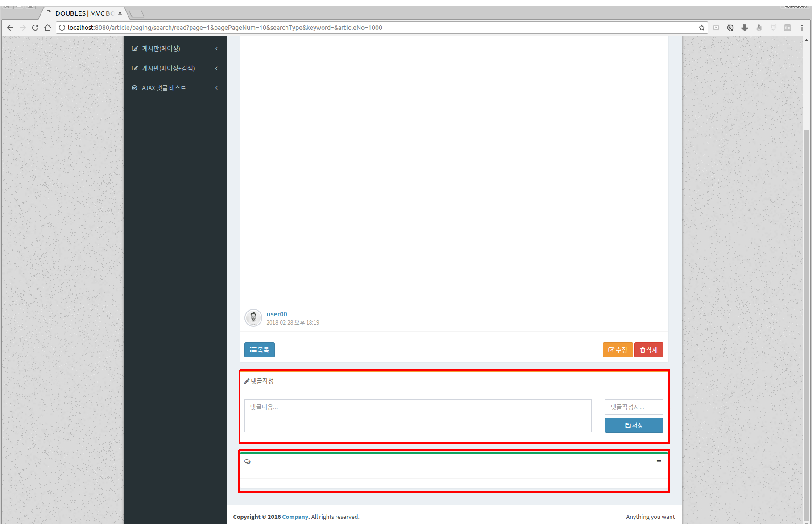The height and width of the screenshot is (530, 812).
Task: Open AJAX 댓글 테스트 sidebar menu
Action: (175, 88)
